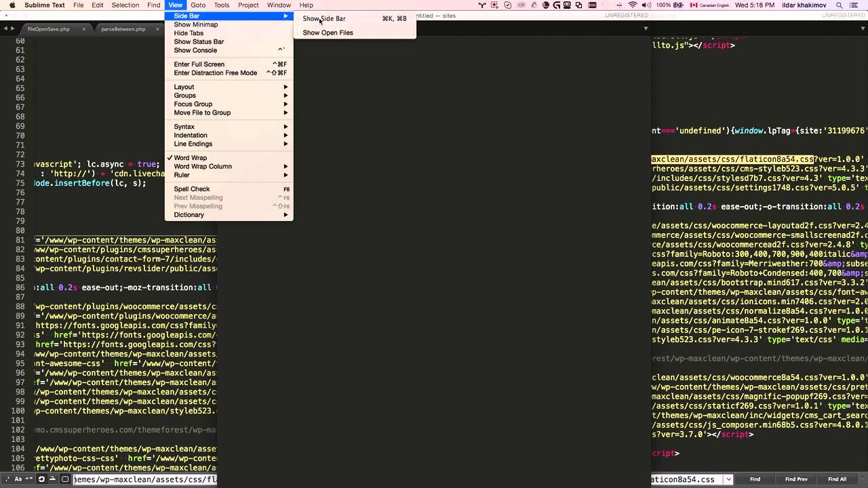868x488 pixels.
Task: Expand the Groups submenu
Action: coord(229,96)
